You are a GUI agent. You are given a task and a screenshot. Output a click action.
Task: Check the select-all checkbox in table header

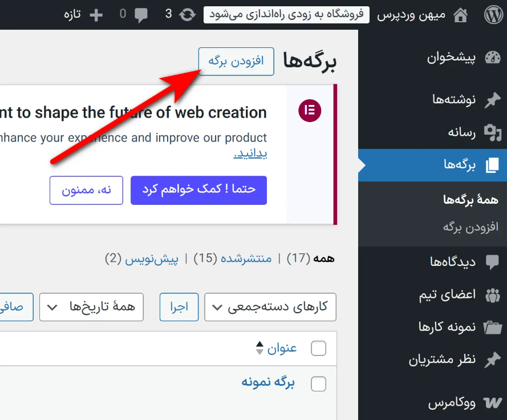tap(318, 348)
